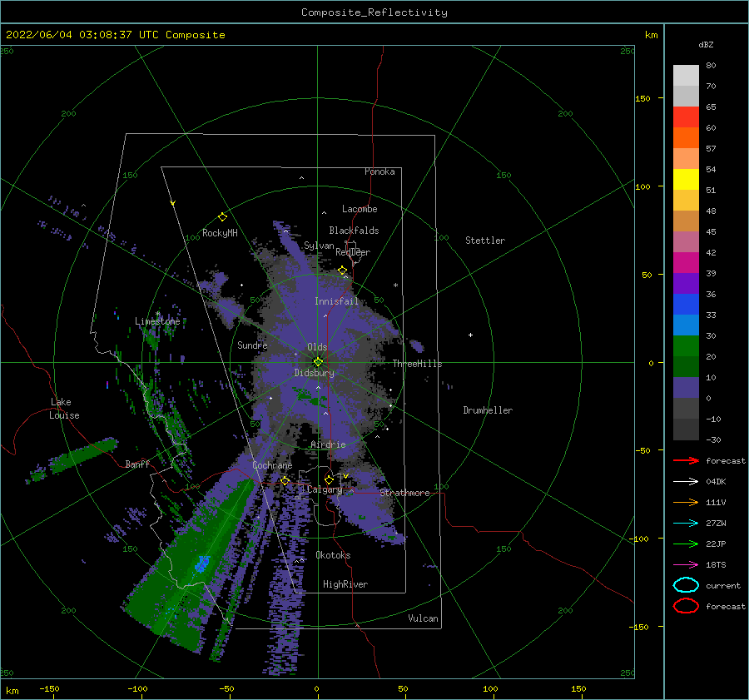Click the 39 dBZ purple swatch
The height and width of the screenshot is (700, 749).
686,283
